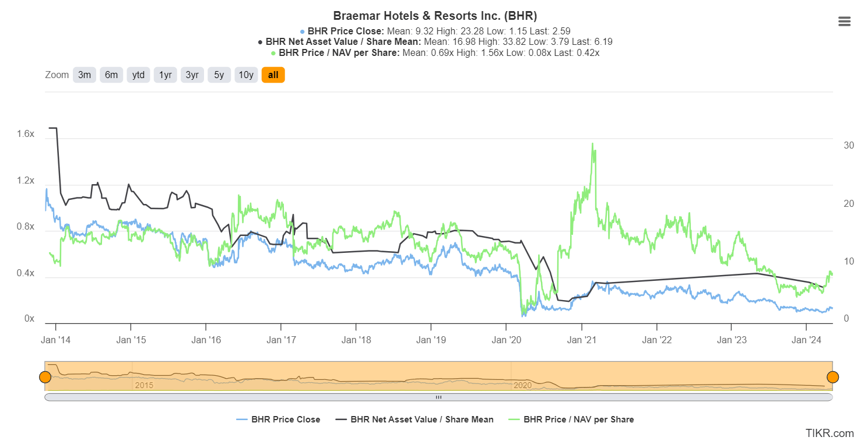This screenshot has width=868, height=444.
Task: Click the right navigator range handle
Action: 832,377
